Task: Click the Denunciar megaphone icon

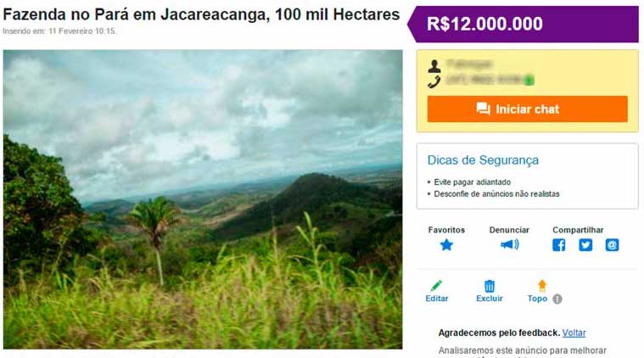Action: coord(509,244)
